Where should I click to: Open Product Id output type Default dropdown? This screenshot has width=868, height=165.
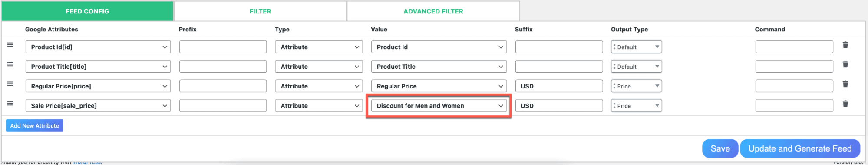636,47
